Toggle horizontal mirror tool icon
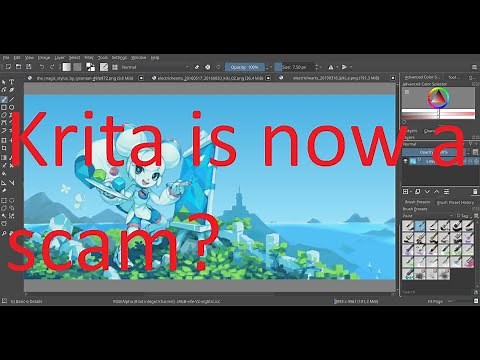 click(x=330, y=67)
